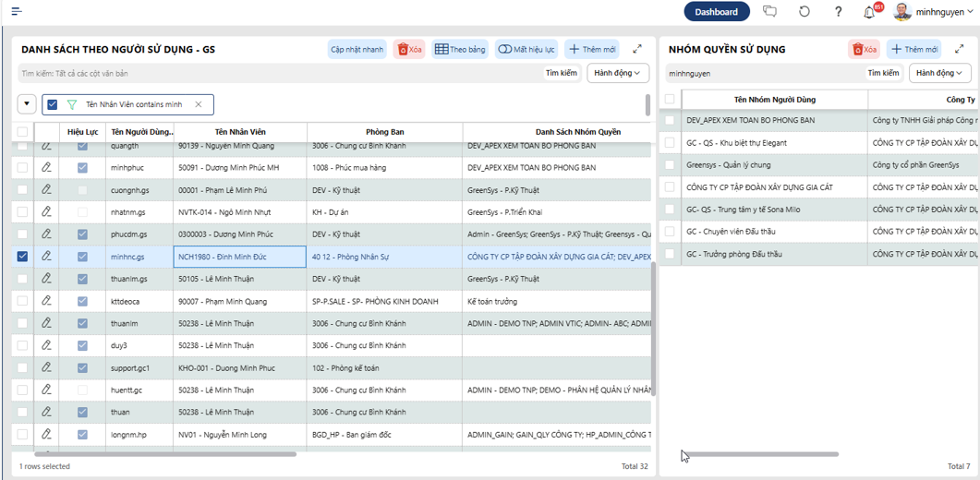
Task: Select the GC - Trưởng phòng Đấu thầu row
Action: pos(817,255)
